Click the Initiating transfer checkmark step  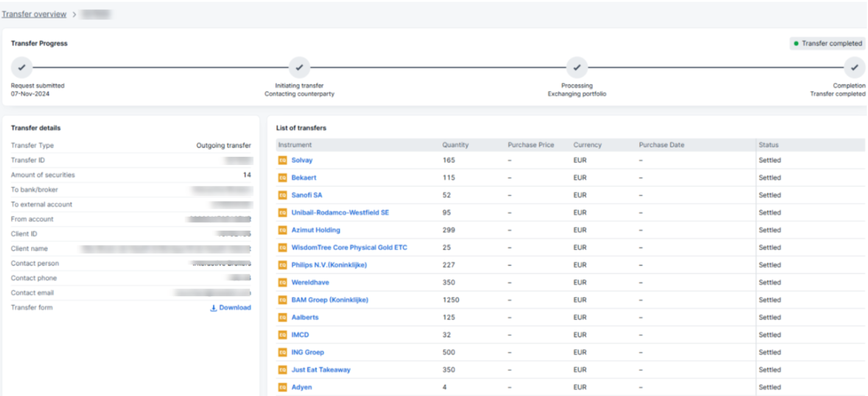tap(299, 68)
